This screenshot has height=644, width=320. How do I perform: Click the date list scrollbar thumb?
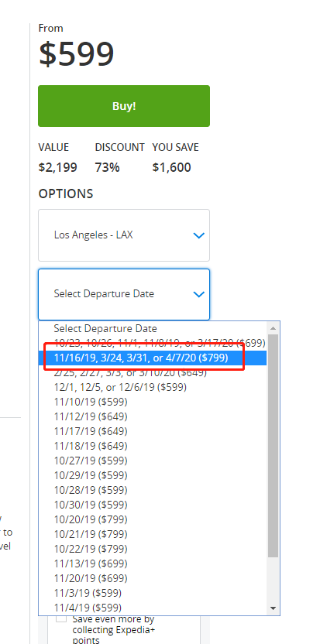pyautogui.click(x=273, y=446)
